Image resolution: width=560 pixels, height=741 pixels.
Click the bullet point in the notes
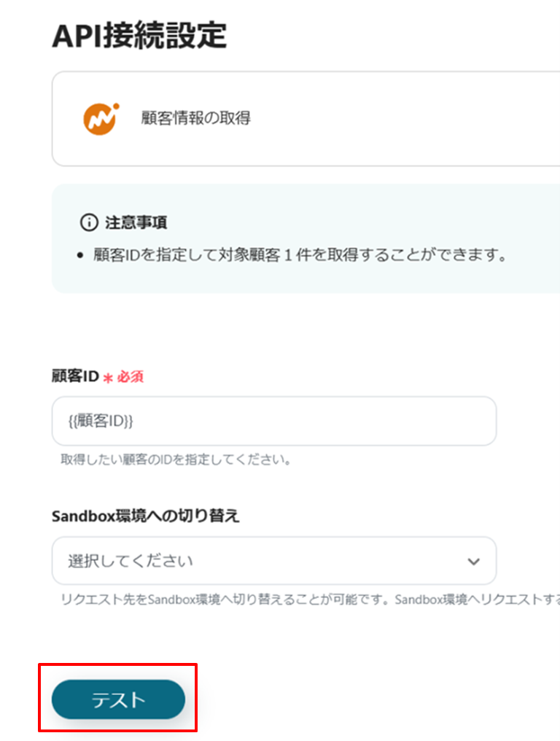pyautogui.click(x=79, y=256)
